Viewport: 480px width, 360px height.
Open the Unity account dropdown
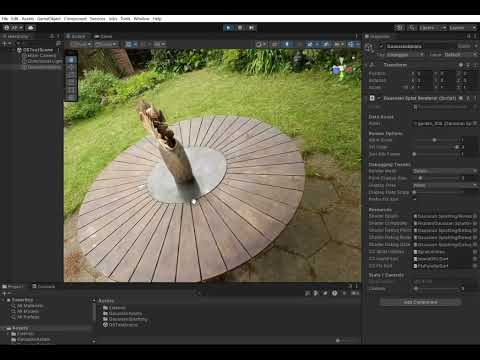click(x=13, y=28)
